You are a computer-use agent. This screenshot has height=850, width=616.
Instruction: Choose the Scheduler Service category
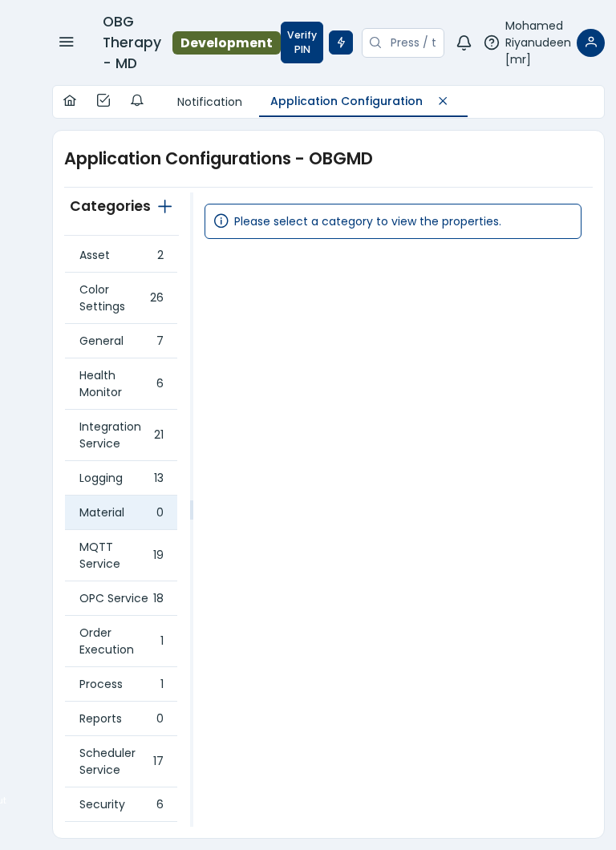(120, 762)
